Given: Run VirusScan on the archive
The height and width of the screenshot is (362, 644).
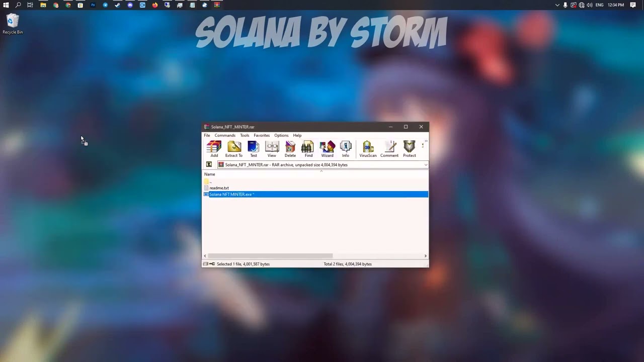Looking at the screenshot, I should pyautogui.click(x=368, y=149).
